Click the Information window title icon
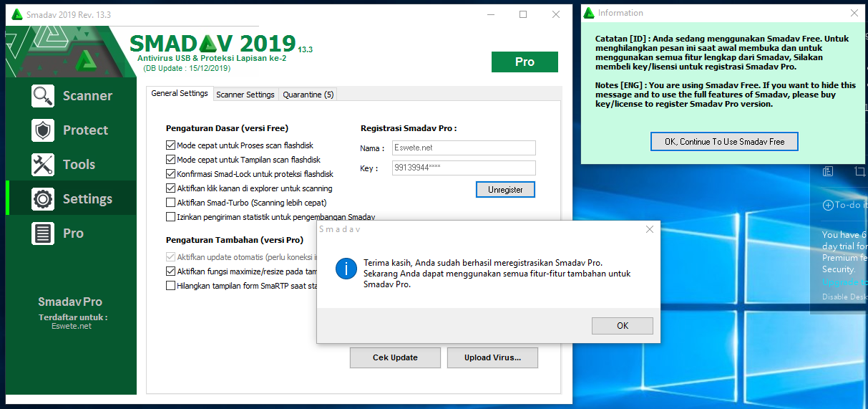The height and width of the screenshot is (409, 868). [x=589, y=13]
